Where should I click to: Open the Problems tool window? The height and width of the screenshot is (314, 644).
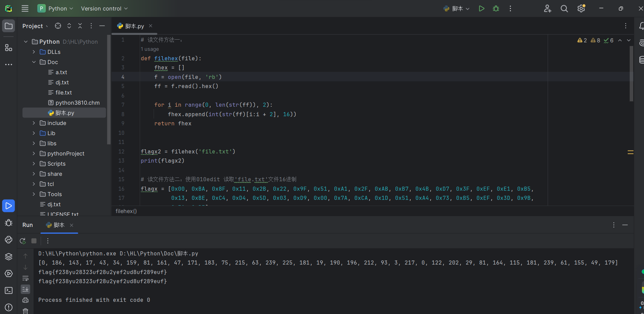8,307
